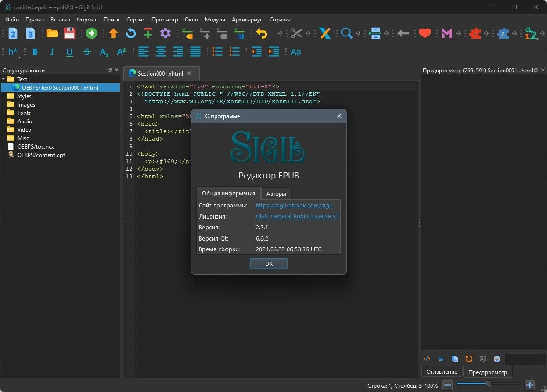
Task: Close the О программе dialog
Action: pos(339,116)
